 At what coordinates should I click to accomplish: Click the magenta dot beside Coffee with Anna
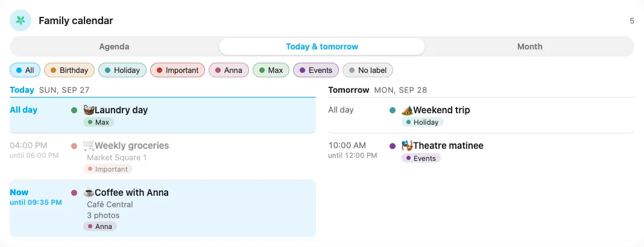click(74, 192)
